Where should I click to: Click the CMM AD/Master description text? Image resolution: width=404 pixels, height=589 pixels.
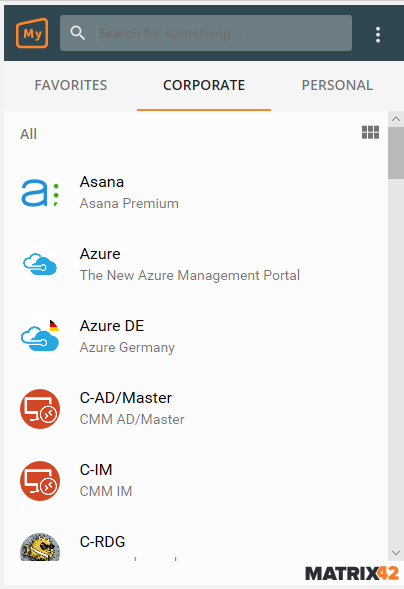(x=132, y=419)
